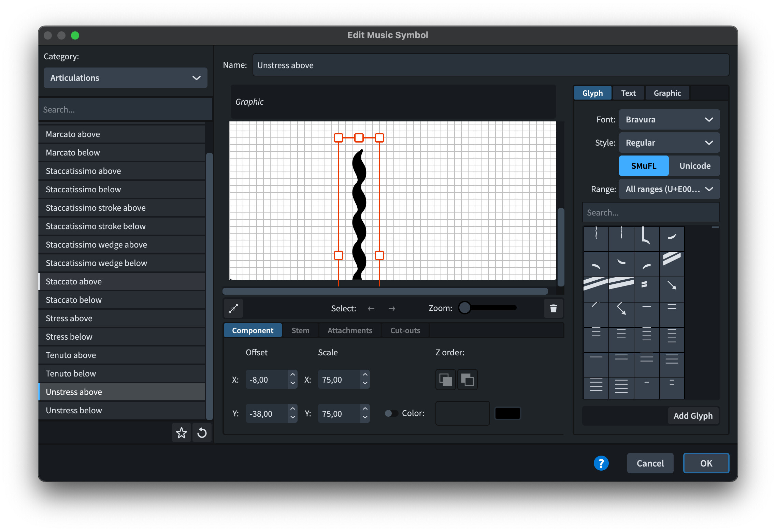Open help with question mark icon
Image resolution: width=776 pixels, height=532 pixels.
coord(601,463)
